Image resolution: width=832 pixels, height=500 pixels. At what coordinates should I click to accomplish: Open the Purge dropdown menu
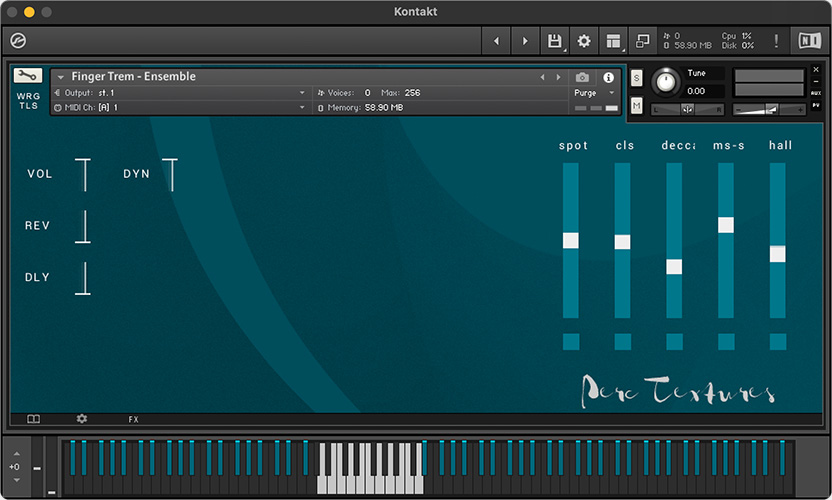tap(594, 93)
